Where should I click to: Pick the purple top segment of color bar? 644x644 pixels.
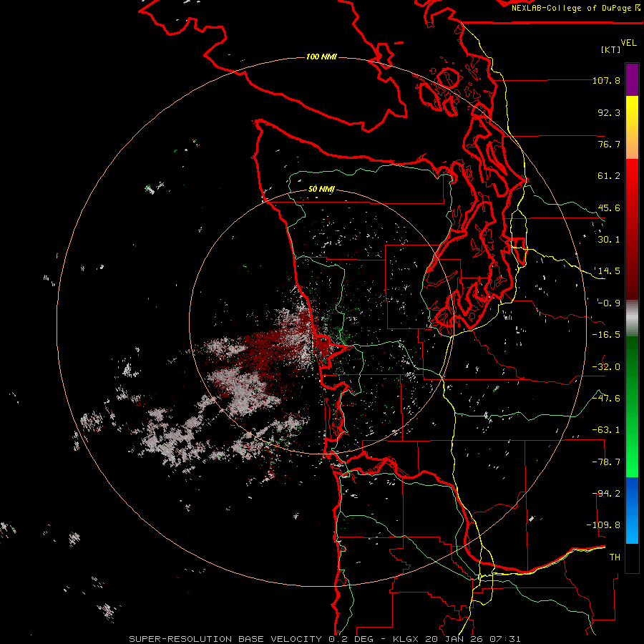pos(632,79)
